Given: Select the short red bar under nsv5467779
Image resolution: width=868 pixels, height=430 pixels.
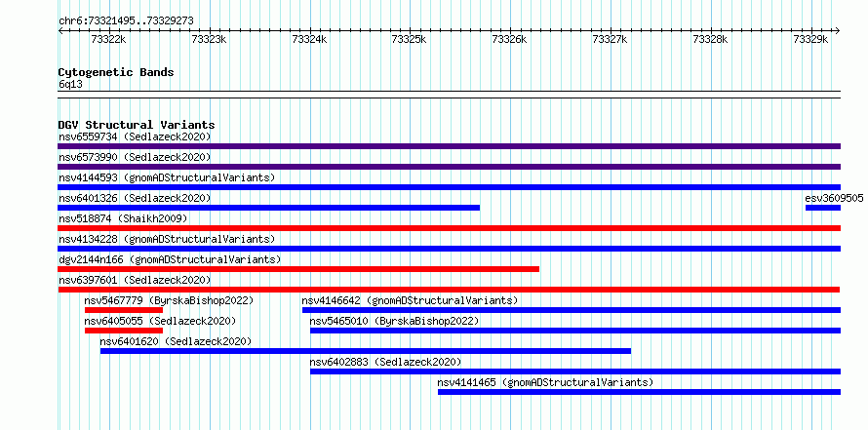Looking at the screenshot, I should point(124,310).
